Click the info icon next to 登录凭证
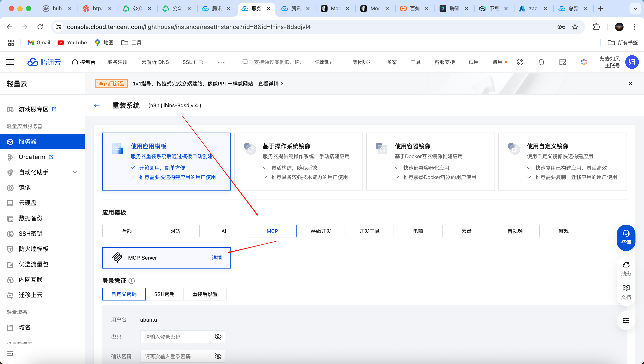Image resolution: width=644 pixels, height=364 pixels. coord(131,281)
